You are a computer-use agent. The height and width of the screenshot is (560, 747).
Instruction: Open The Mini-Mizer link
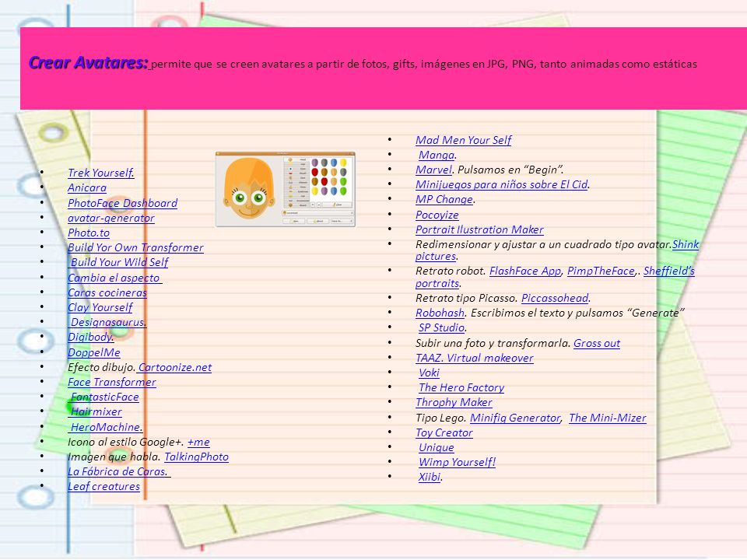(x=608, y=418)
